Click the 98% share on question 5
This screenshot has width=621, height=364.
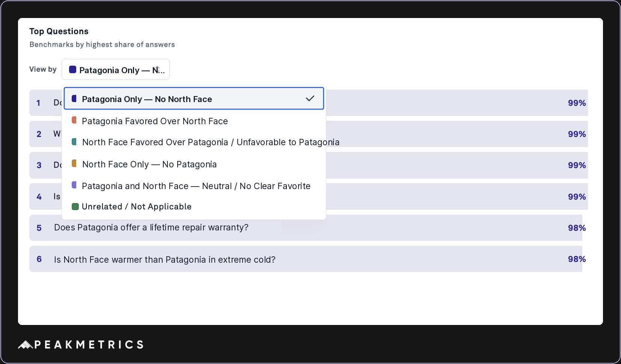point(577,228)
